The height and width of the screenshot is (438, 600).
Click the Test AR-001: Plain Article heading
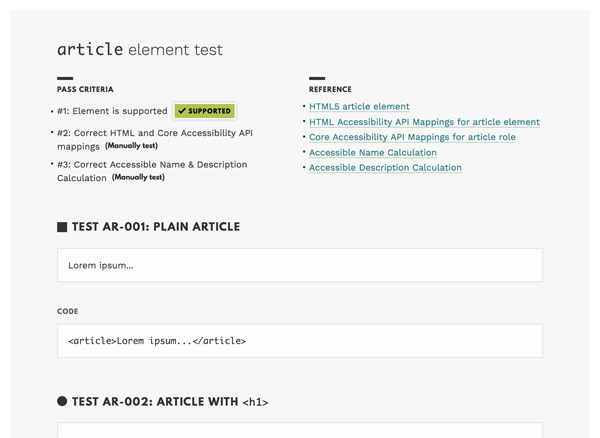[x=156, y=227]
